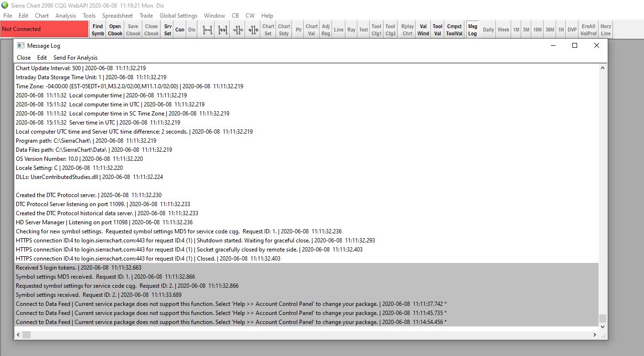This screenshot has width=644, height=356.
Task: Click Send For Analysis in Message Log
Action: pyautogui.click(x=75, y=58)
